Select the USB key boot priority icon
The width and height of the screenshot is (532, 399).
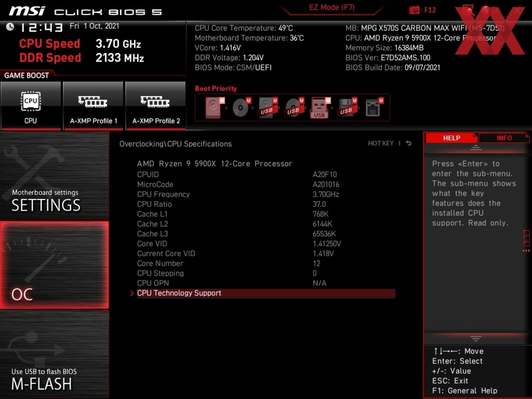coord(320,108)
